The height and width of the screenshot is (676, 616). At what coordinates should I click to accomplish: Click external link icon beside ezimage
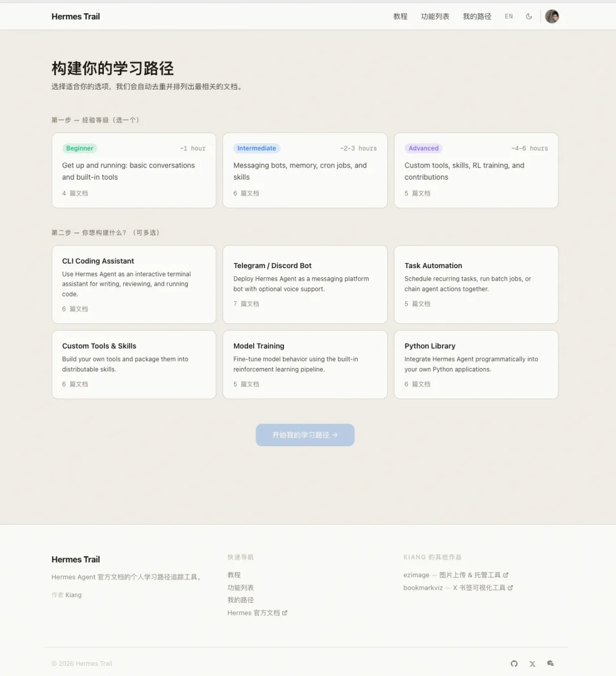coord(506,574)
